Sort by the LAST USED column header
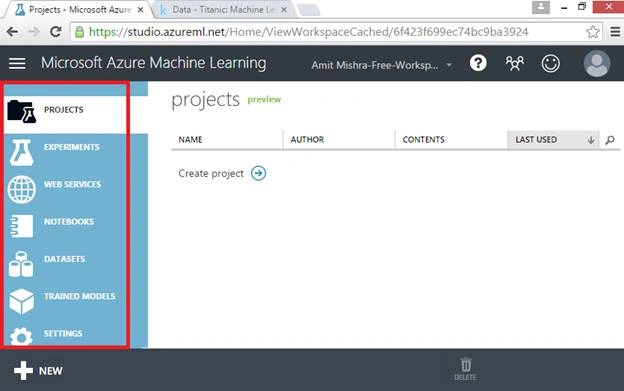 [x=553, y=140]
